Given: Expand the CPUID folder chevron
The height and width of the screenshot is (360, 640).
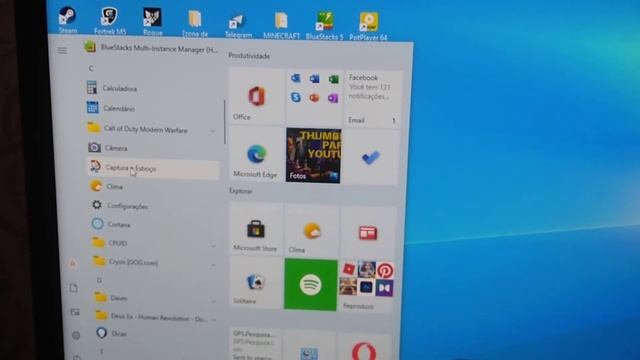Looking at the screenshot, I should pos(213,246).
